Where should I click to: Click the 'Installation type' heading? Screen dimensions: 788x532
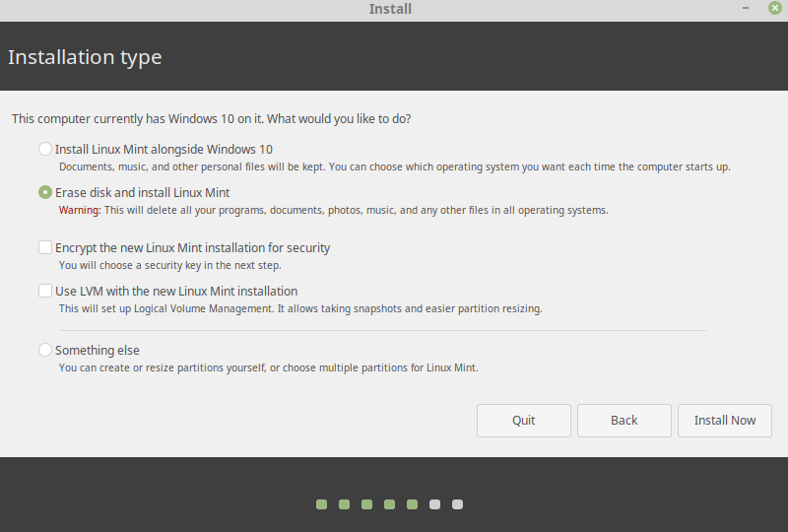(85, 57)
